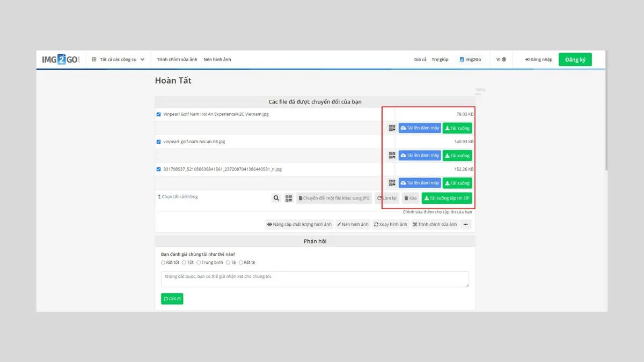Click the QR code icon beside the magnifier
The image size is (644, 362).
tap(289, 198)
